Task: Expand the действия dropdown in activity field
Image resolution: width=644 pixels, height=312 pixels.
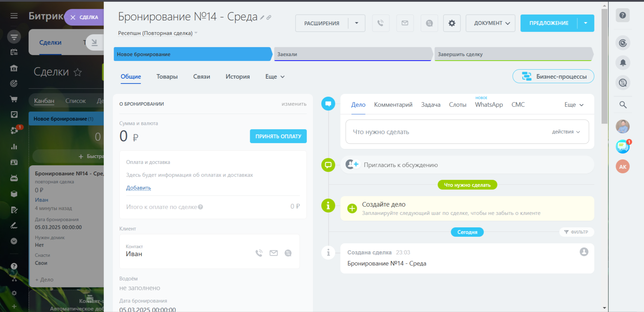Action: (566, 132)
